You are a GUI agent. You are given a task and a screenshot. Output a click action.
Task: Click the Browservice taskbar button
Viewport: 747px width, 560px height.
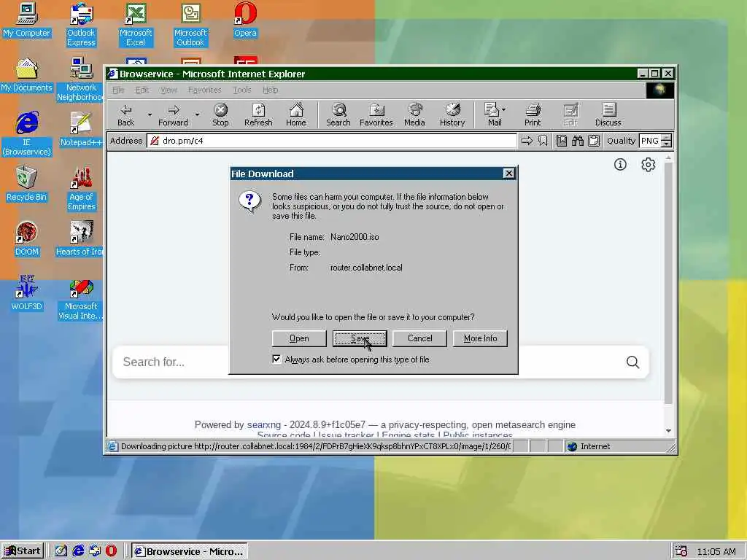click(x=190, y=551)
